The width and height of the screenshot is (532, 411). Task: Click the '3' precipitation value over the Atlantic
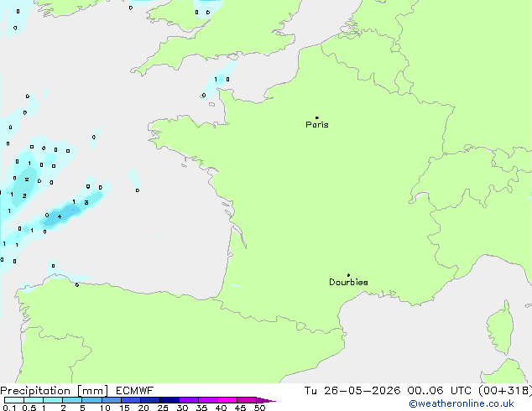pyautogui.click(x=86, y=202)
